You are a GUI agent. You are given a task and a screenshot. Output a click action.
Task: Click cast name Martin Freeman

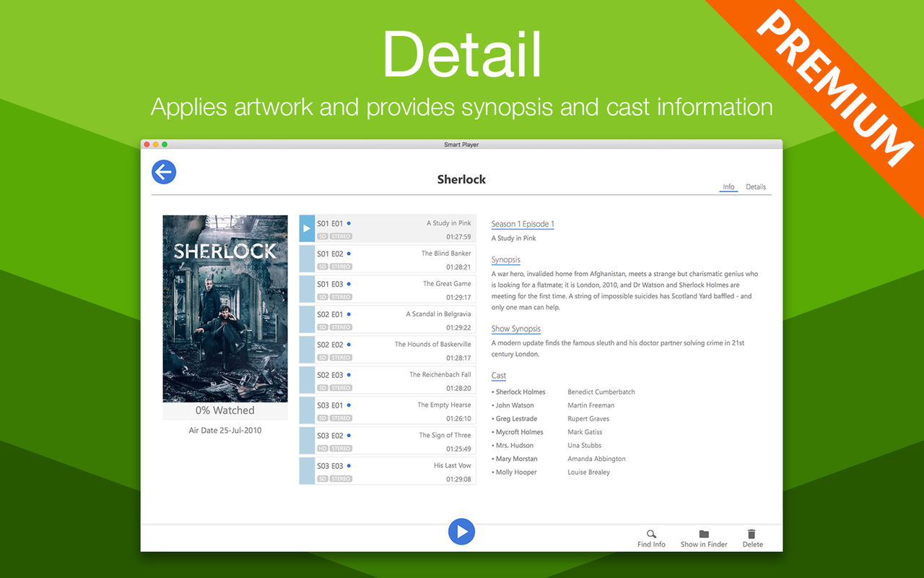[591, 405]
